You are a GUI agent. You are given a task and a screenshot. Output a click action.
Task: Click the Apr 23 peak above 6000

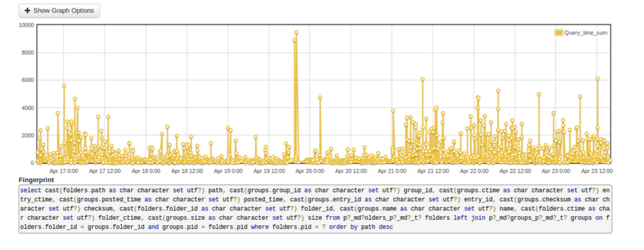[597, 79]
